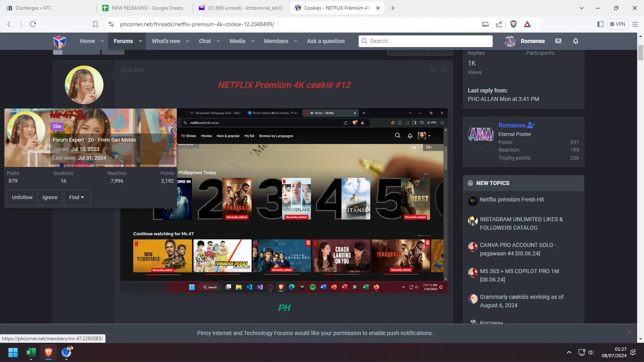This screenshot has width=644, height=362.
Task: Click the page vertical scrollbar thumb
Action: pos(640,53)
